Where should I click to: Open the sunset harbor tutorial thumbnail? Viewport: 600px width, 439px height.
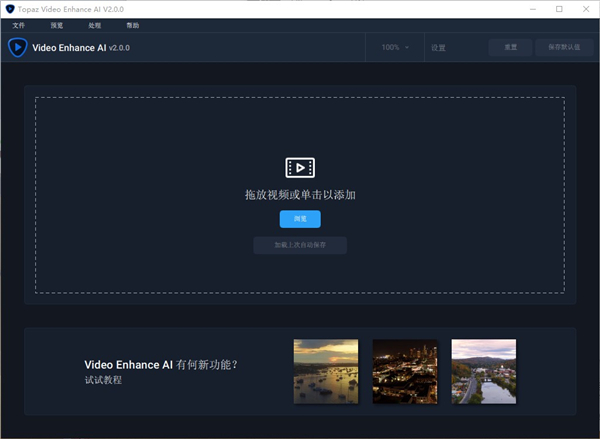tap(326, 371)
